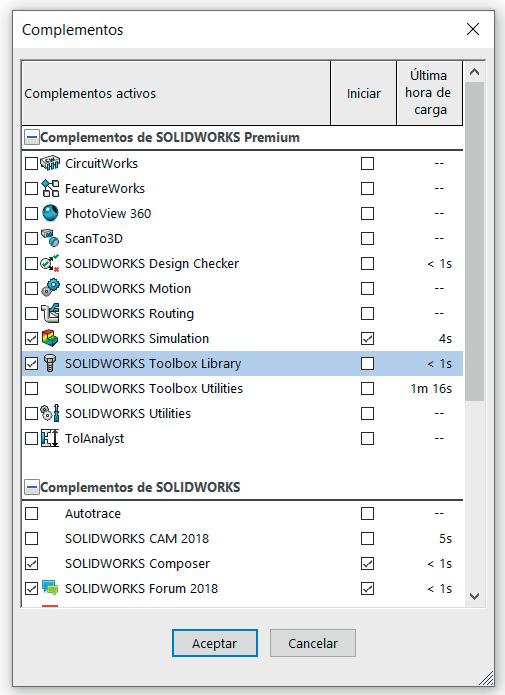Viewport: 505px width, 695px height.
Task: Click the ScanTo3D add-in icon
Action: (50, 238)
